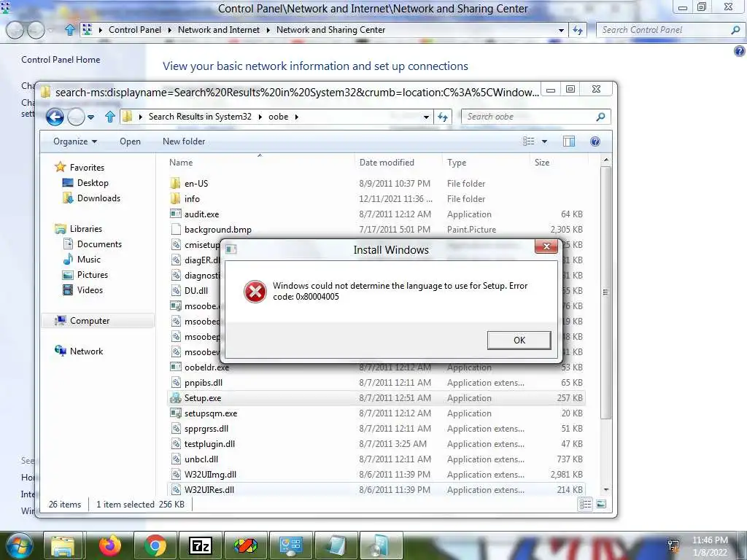Select Libraries in navigation pane

(86, 229)
